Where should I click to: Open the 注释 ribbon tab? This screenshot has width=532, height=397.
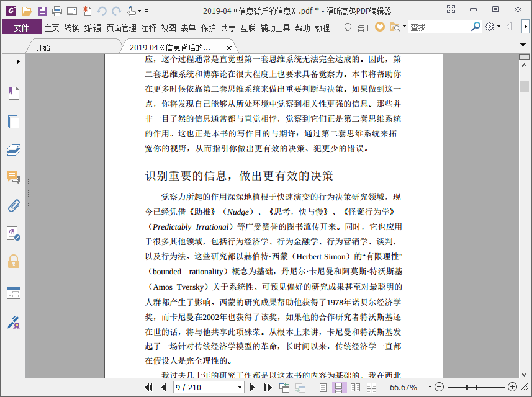click(x=148, y=28)
